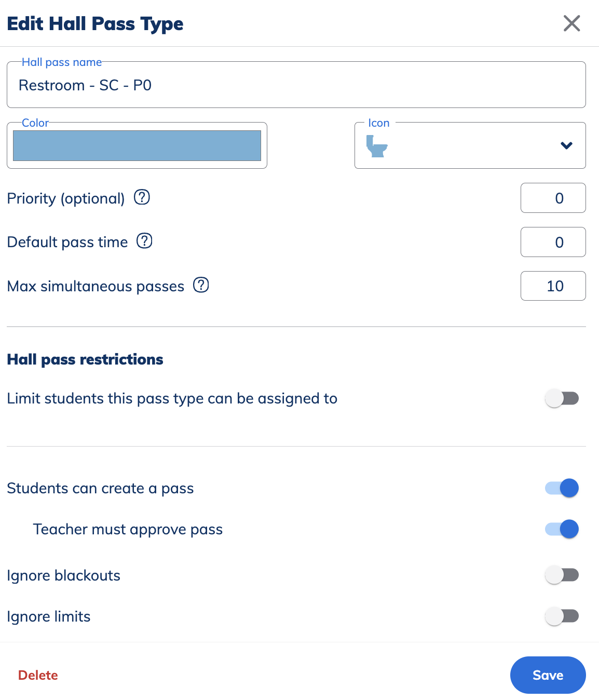Image resolution: width=599 pixels, height=700 pixels.
Task: Select the toilet icon in the Icon field
Action: point(376,146)
